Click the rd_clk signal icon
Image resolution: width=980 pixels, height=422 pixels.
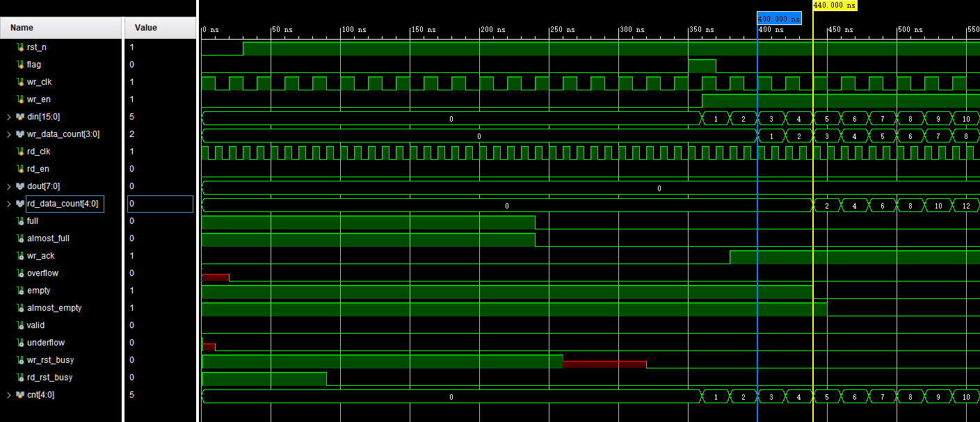19,152
